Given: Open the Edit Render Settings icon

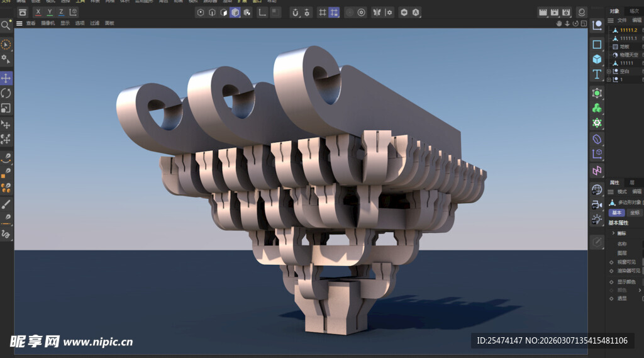Looking at the screenshot, I should coord(566,12).
